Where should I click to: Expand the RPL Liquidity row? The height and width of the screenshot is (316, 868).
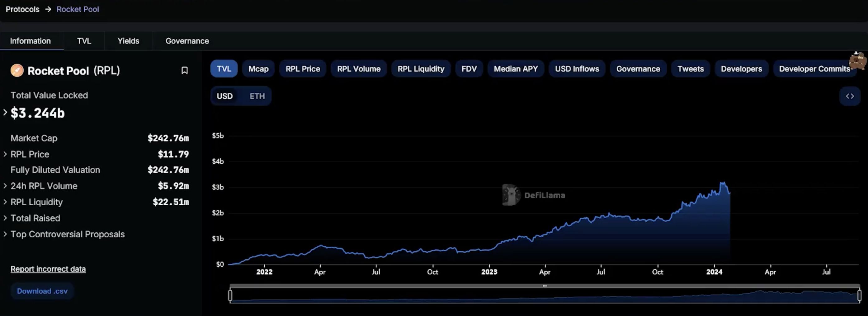pyautogui.click(x=5, y=202)
